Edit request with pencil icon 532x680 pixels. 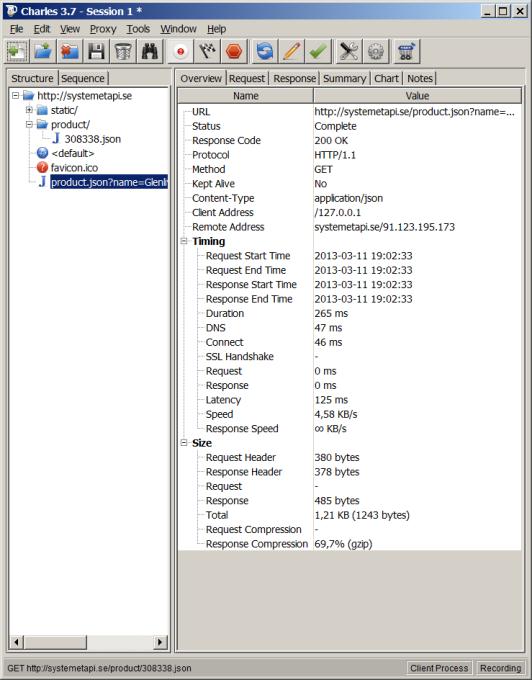pyautogui.click(x=291, y=52)
